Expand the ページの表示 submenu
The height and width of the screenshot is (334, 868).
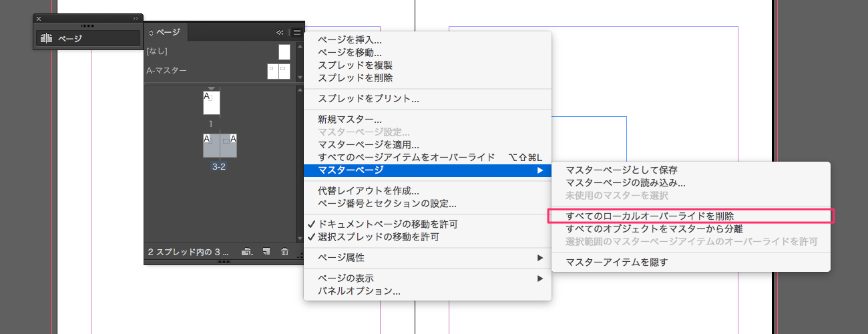coord(427,279)
